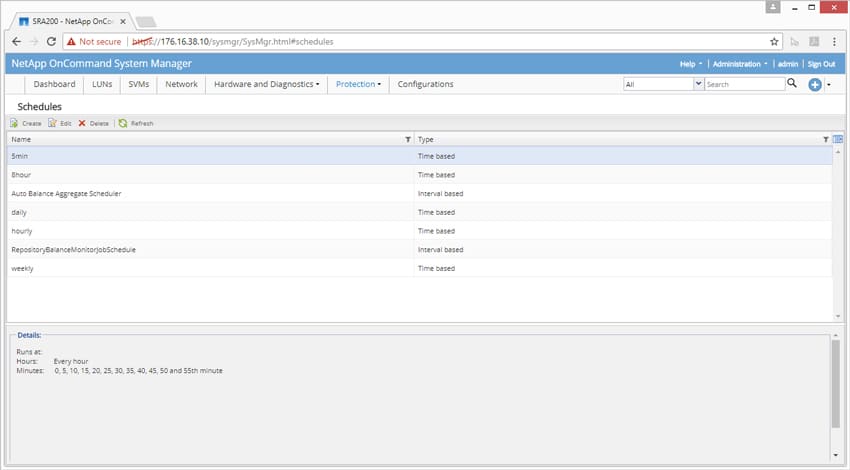Click the Not secure warning icon
The width and height of the screenshot is (850, 470).
[71, 42]
